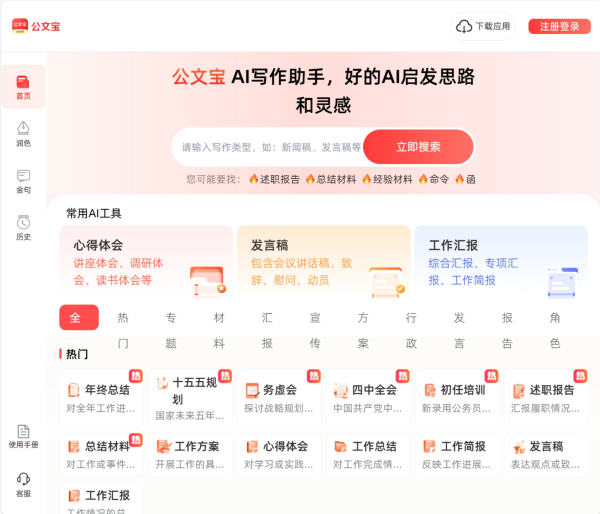
Task: Click the 公文宝 logo icon
Action: 20,26
